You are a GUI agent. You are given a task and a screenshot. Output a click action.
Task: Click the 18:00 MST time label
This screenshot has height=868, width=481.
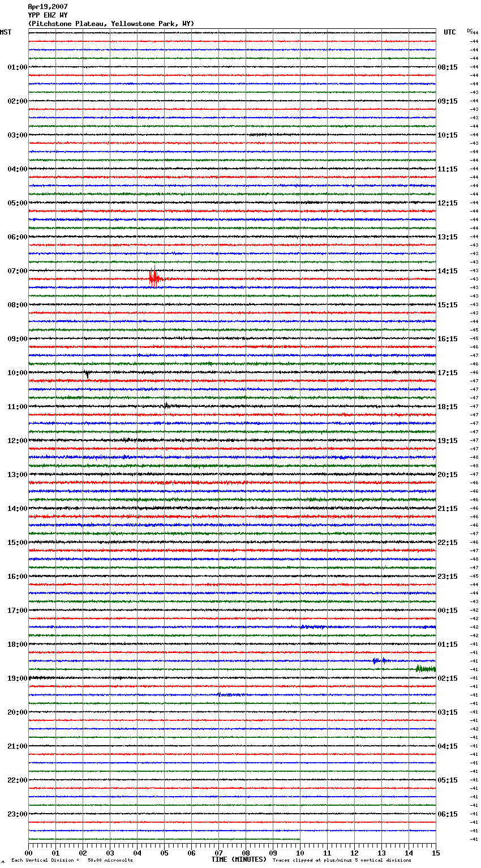18,644
